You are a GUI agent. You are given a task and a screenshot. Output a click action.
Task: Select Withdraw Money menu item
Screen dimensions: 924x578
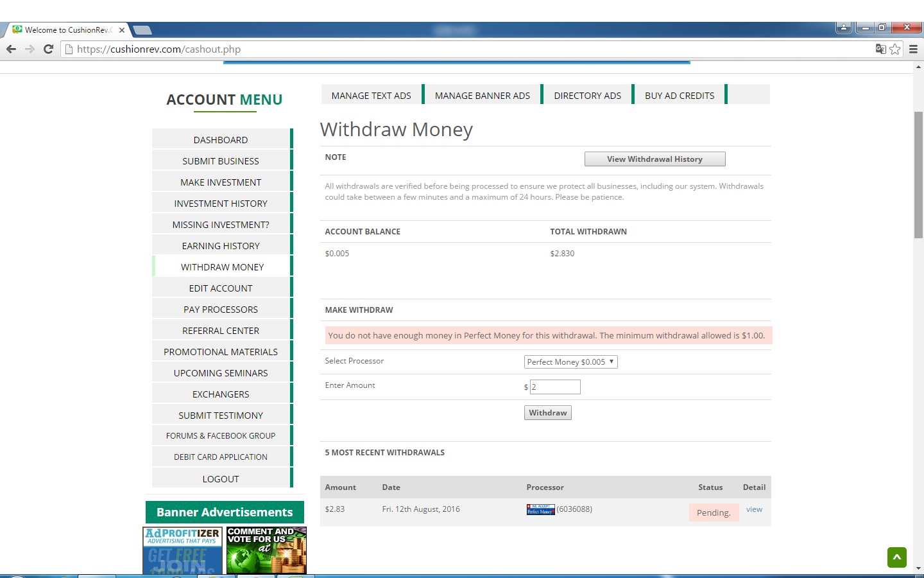click(x=222, y=267)
